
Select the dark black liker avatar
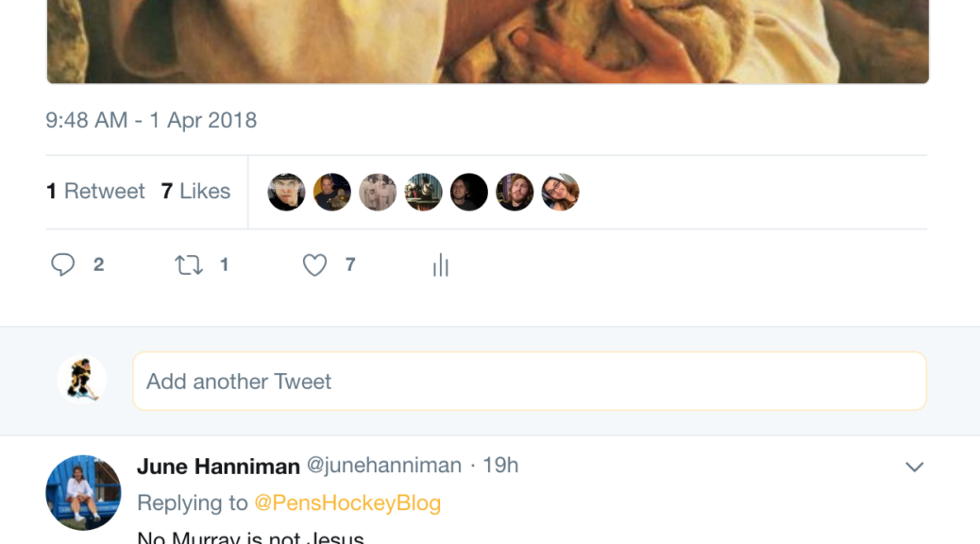469,193
